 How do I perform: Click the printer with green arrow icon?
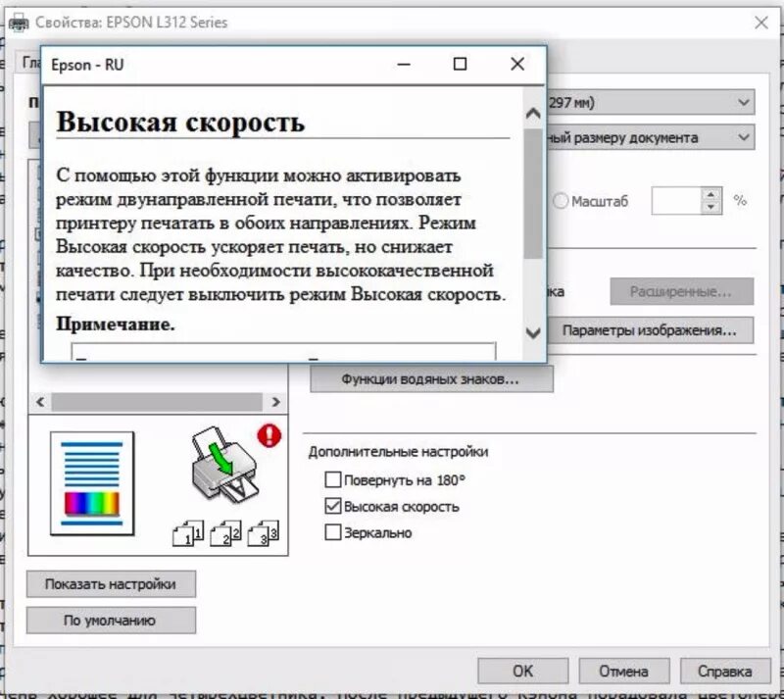[x=224, y=465]
